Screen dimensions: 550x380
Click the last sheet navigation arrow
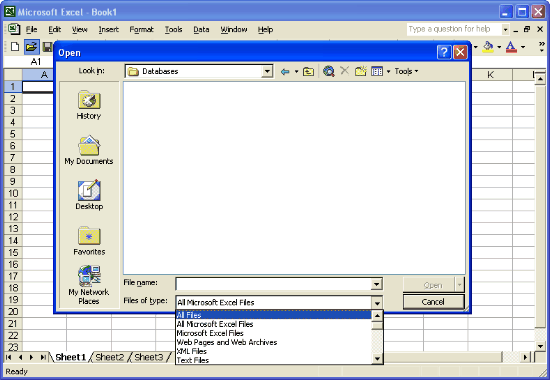click(43, 357)
